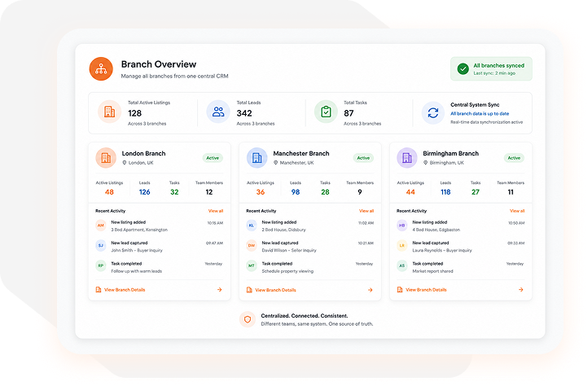Image resolution: width=588 pixels, height=386 pixels.
Task: Select the Birmingham Branch building icon
Action: click(407, 157)
